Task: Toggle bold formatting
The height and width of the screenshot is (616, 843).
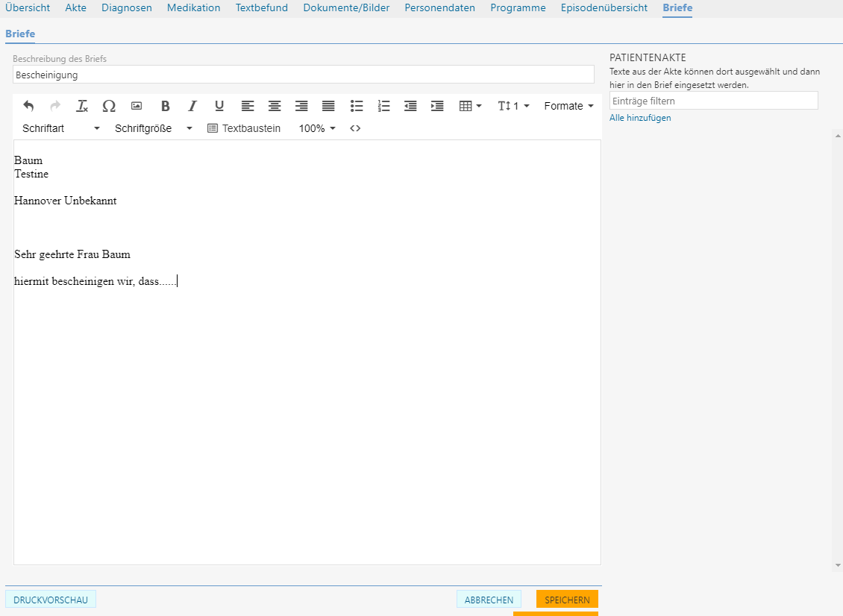Action: [x=166, y=106]
